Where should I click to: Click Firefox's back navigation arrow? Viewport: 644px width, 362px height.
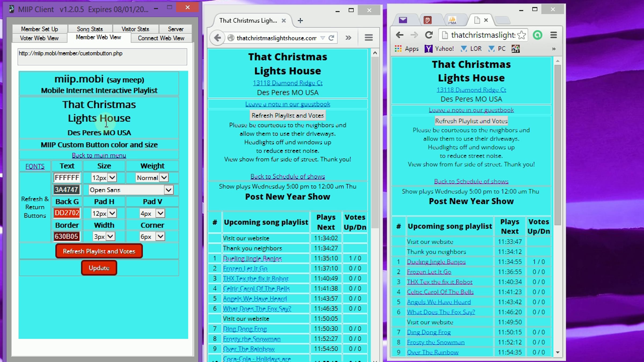(x=218, y=38)
